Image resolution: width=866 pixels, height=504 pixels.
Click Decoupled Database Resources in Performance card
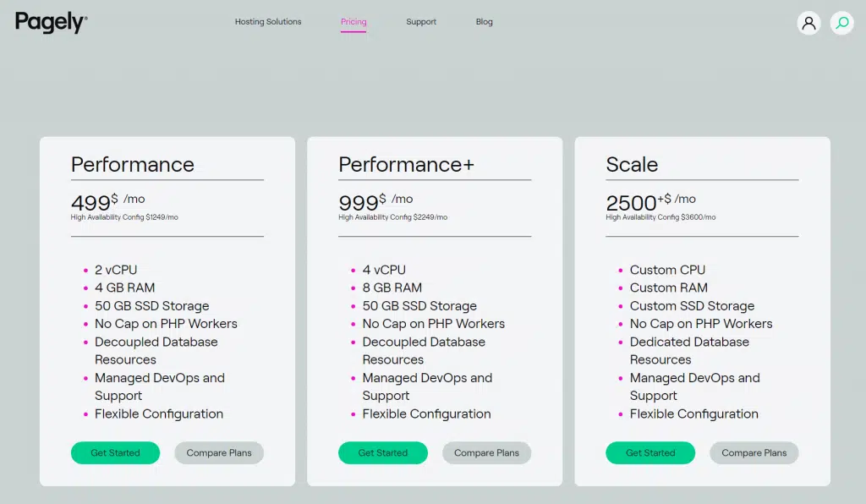(156, 351)
